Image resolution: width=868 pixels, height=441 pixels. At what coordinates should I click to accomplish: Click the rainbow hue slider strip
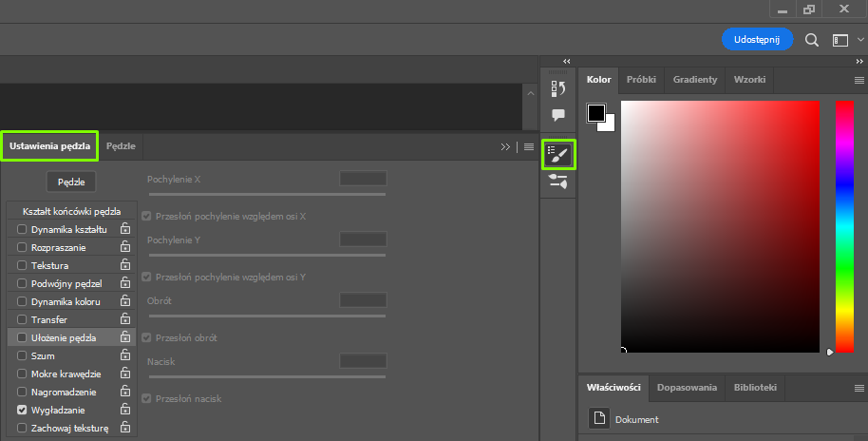[843, 226]
